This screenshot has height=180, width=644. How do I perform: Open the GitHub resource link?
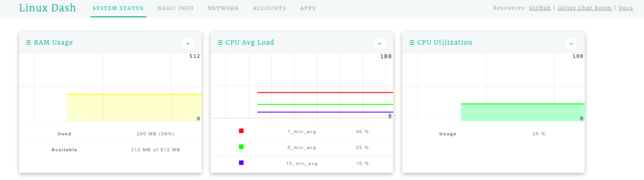click(x=540, y=8)
